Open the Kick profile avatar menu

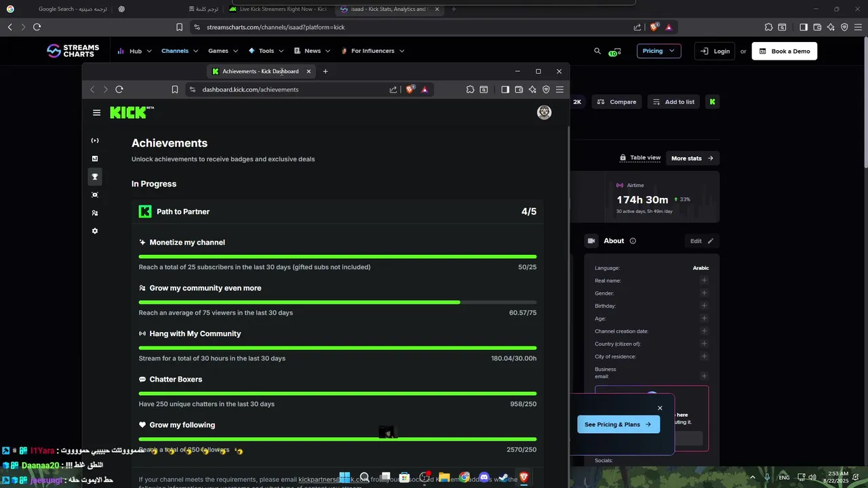pos(544,113)
